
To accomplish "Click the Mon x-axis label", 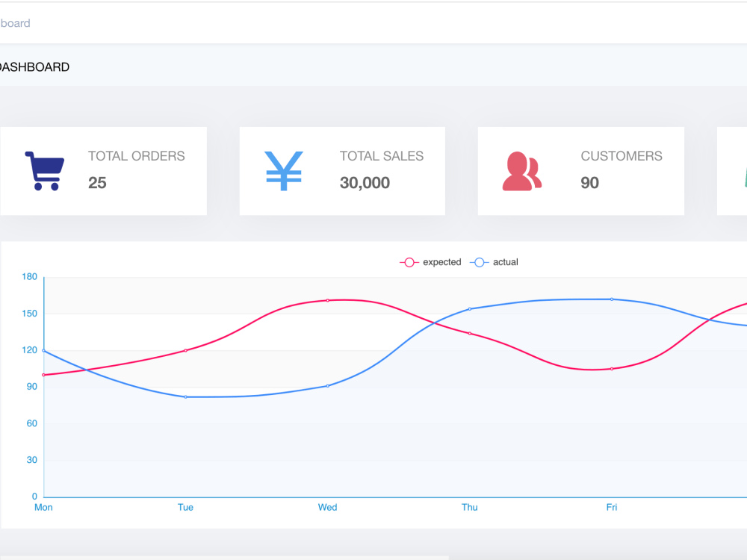I will pos(43,508).
